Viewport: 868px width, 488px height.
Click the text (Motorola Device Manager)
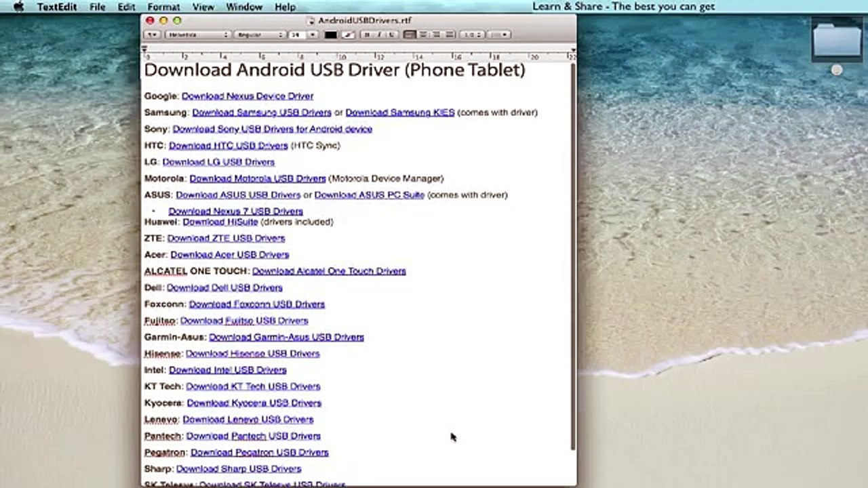point(386,178)
